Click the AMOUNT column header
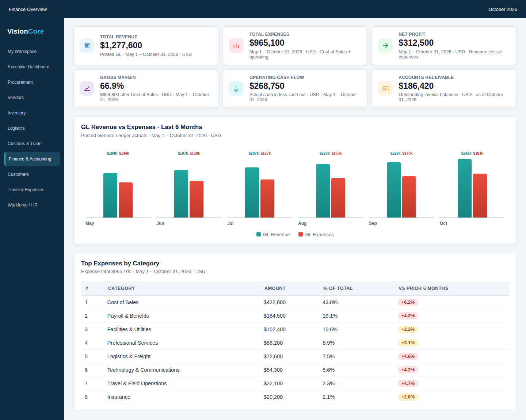 click(275, 288)
